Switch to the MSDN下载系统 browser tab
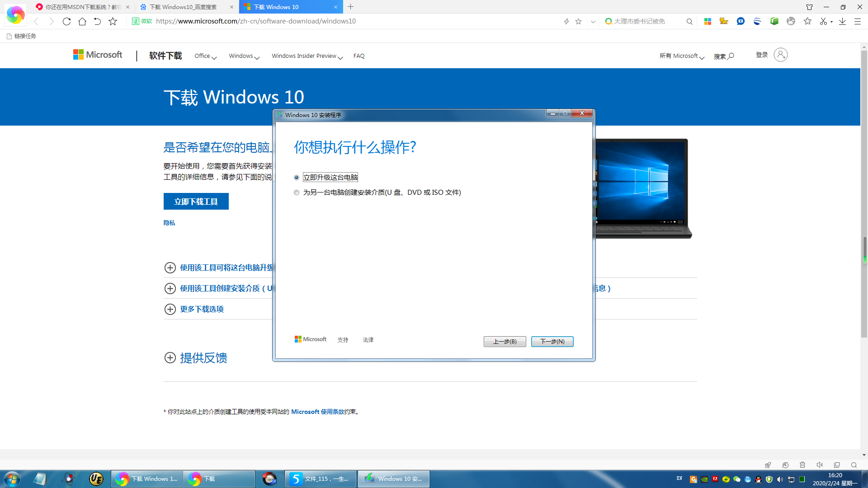The image size is (868, 488). pyautogui.click(x=83, y=7)
